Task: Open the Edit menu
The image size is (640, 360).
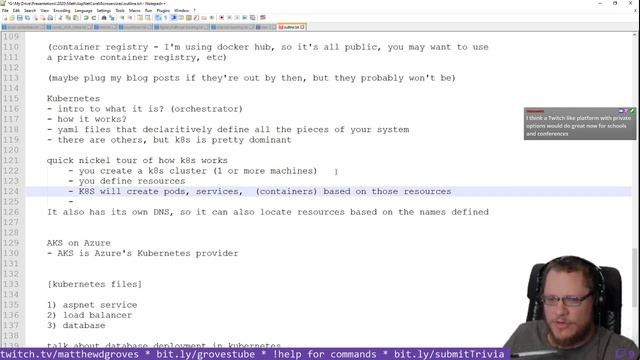Action: [x=16, y=10]
